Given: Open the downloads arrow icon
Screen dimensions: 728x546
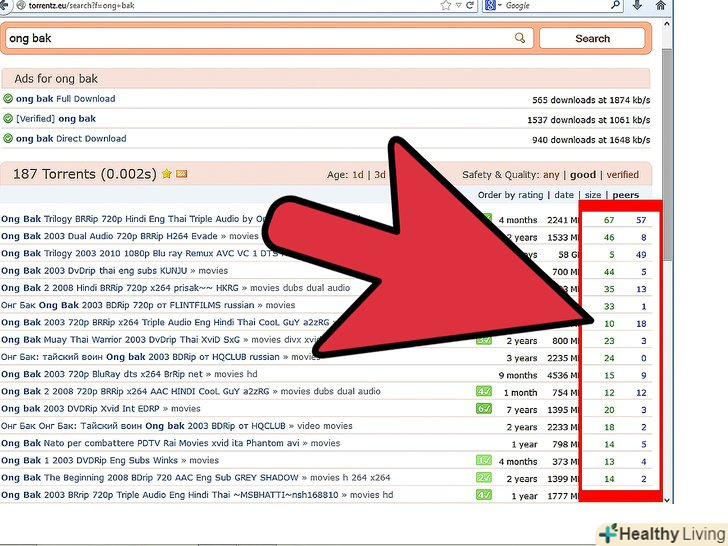Looking at the screenshot, I should click(637, 5).
